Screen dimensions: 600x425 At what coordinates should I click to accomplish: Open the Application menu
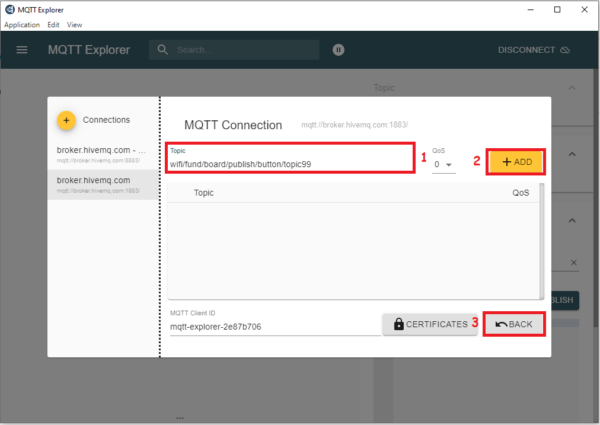point(22,24)
